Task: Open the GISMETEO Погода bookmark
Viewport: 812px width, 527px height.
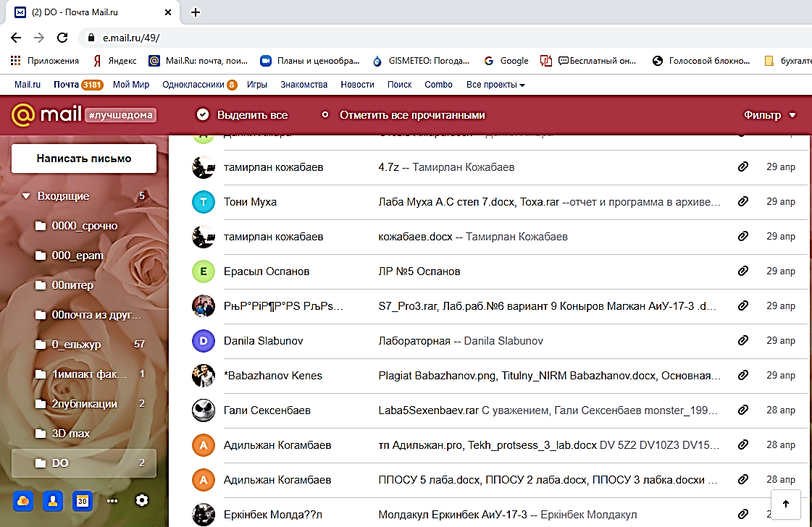Action: tap(421, 61)
